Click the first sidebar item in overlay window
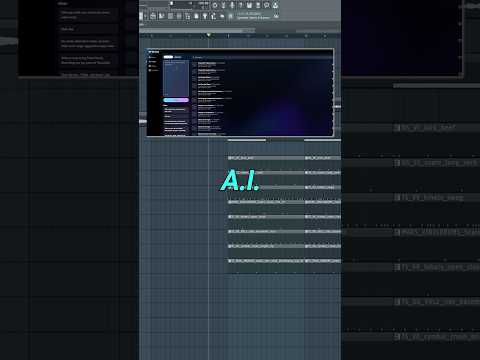This screenshot has height=360, width=480. (152, 57)
